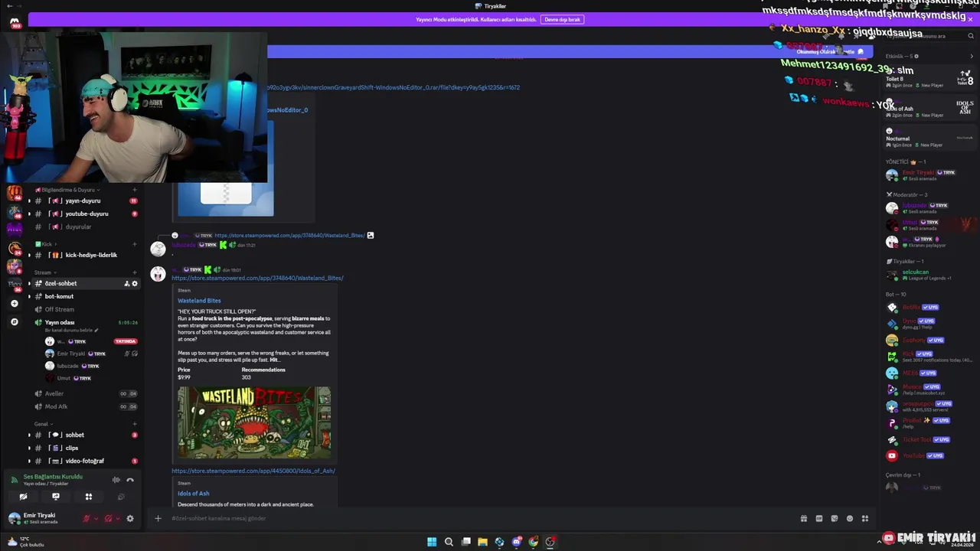Toggle microphone mute
The image size is (980, 551).
87,519
